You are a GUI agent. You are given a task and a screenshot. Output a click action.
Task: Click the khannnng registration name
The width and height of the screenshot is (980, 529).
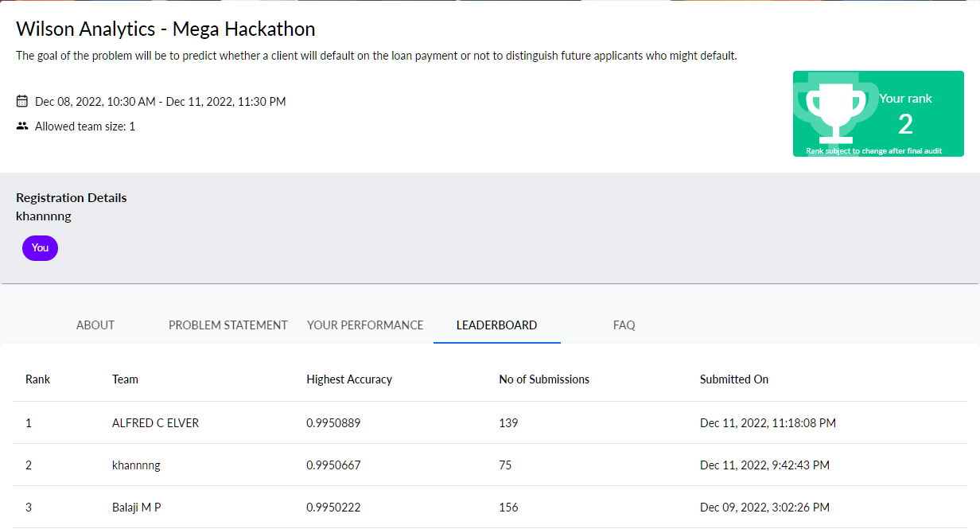(44, 216)
